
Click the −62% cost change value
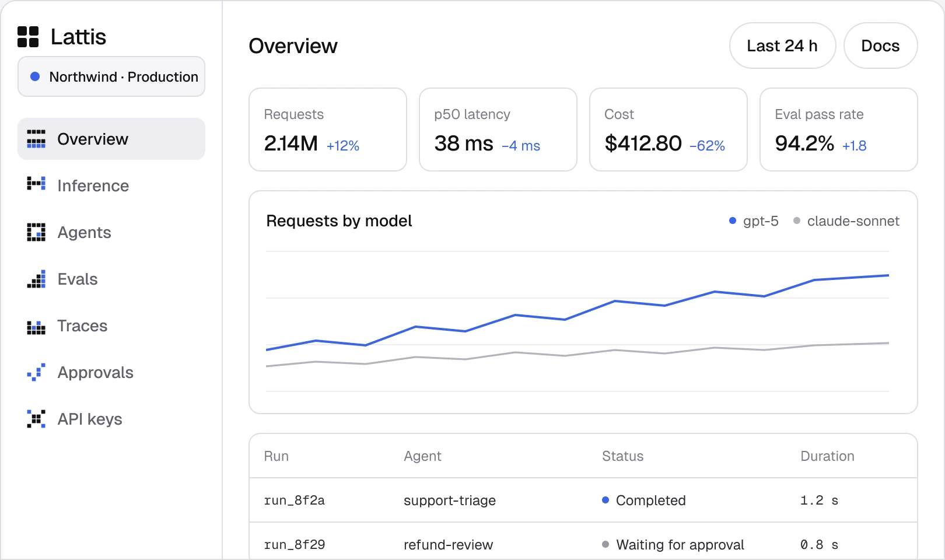(707, 146)
